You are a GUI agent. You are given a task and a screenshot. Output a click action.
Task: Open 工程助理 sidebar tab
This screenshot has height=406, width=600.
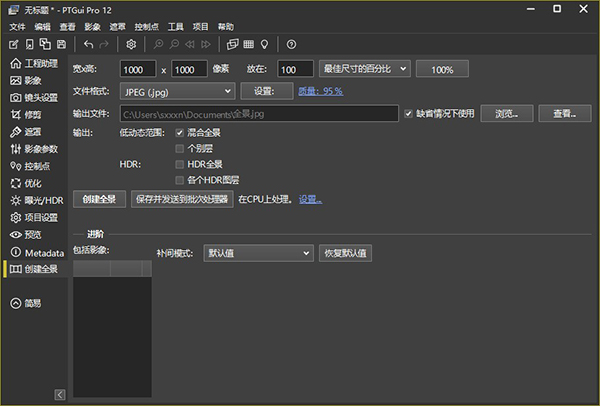click(x=34, y=63)
